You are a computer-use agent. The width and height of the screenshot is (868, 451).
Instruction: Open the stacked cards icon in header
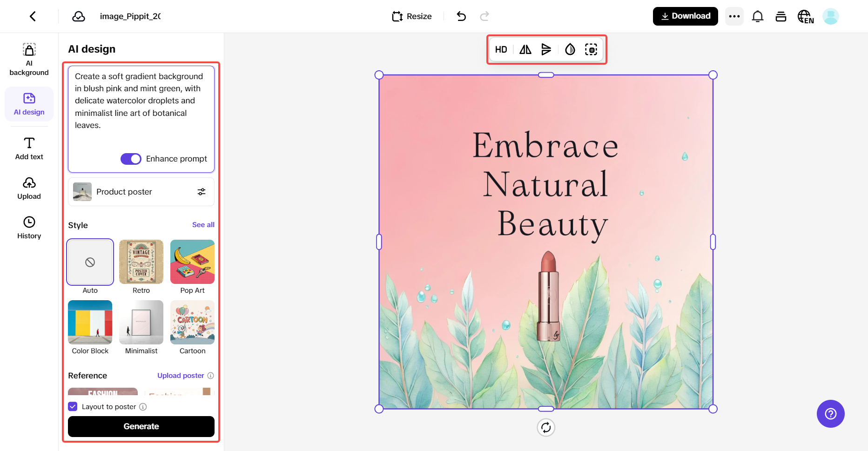tap(781, 16)
